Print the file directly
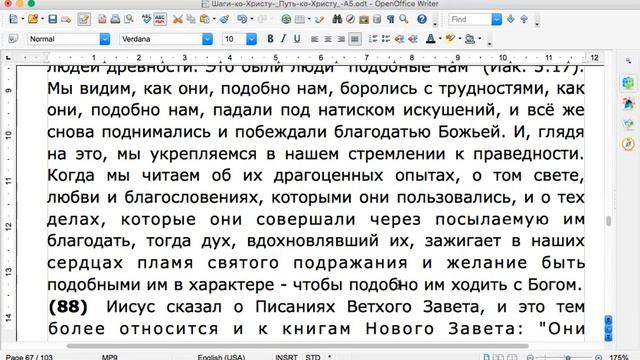Image resolution: width=640 pixels, height=360 pixels. click(116, 19)
